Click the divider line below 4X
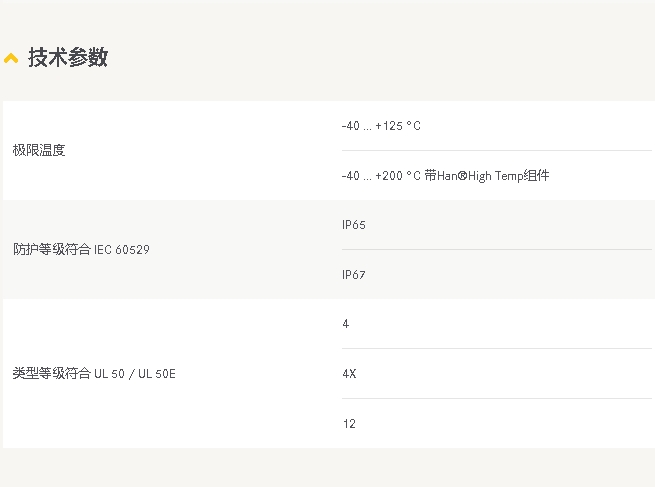655x487 pixels. point(497,398)
